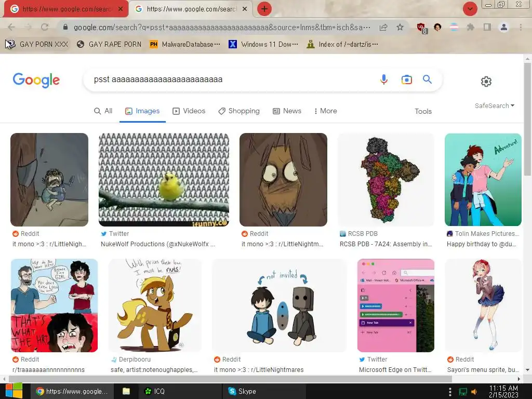Click the browser back arrow

[x=11, y=27]
